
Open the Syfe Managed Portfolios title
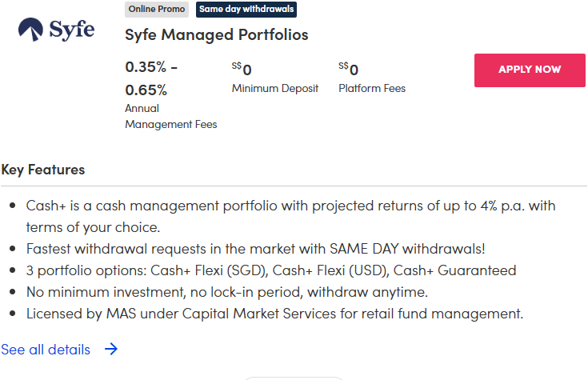pos(216,35)
